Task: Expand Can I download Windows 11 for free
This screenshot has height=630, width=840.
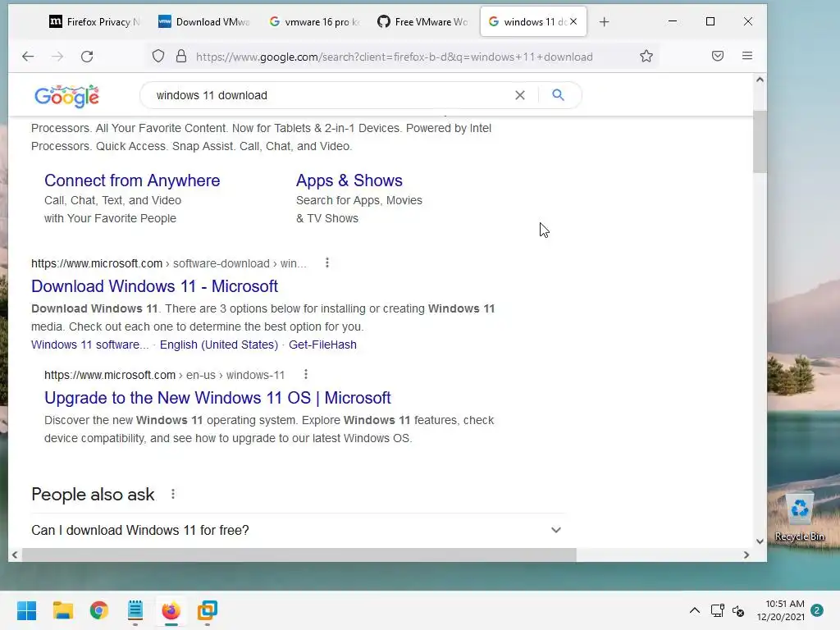Action: click(297, 530)
